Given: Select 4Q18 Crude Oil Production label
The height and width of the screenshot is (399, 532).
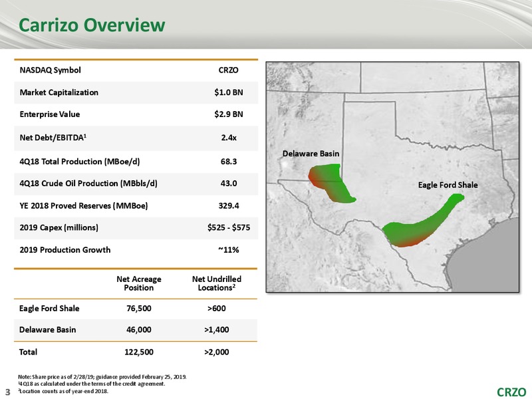Looking at the screenshot, I should 88,184.
